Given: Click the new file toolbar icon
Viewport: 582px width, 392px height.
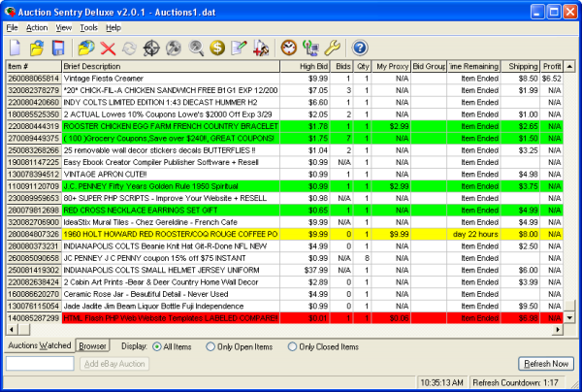Looking at the screenshot, I should pyautogui.click(x=16, y=47).
